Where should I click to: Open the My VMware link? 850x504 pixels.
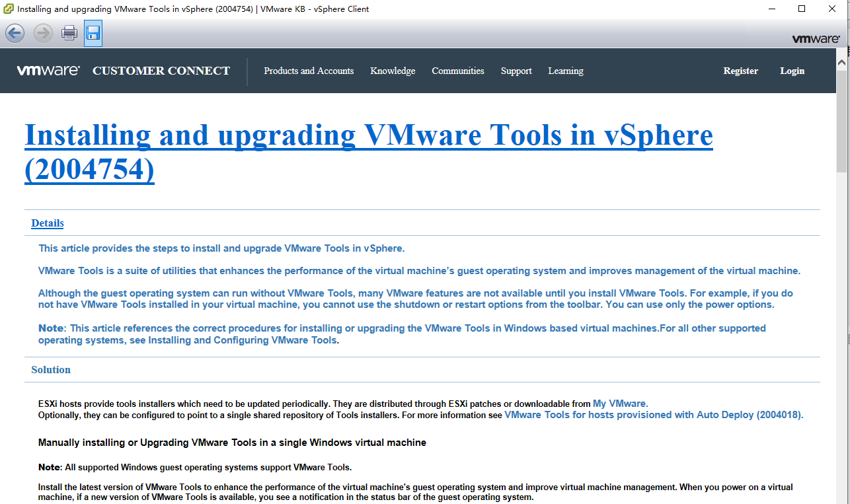tap(621, 404)
